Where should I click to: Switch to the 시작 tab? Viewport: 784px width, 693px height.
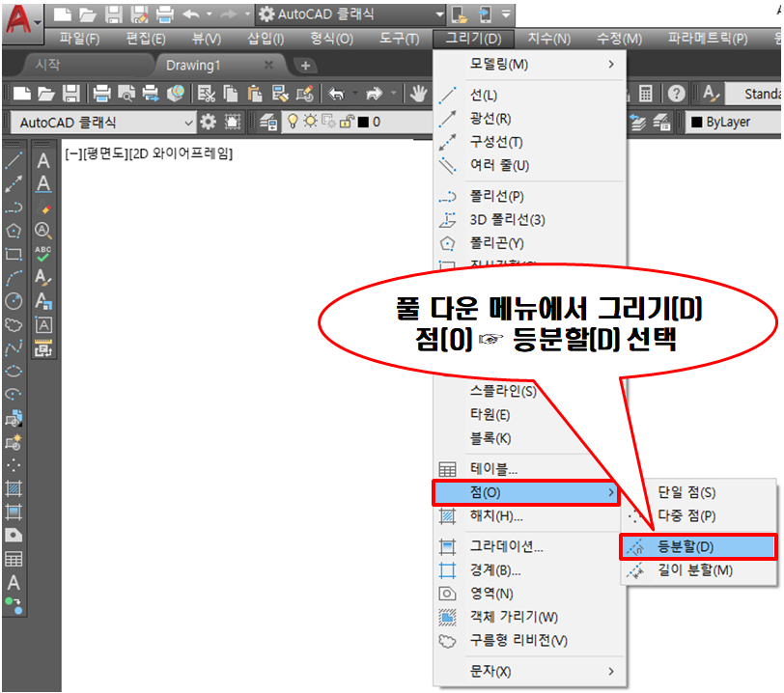click(x=48, y=65)
